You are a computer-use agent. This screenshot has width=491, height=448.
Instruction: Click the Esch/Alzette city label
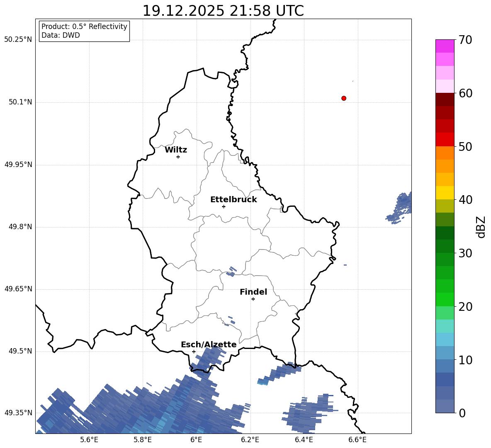pos(209,344)
